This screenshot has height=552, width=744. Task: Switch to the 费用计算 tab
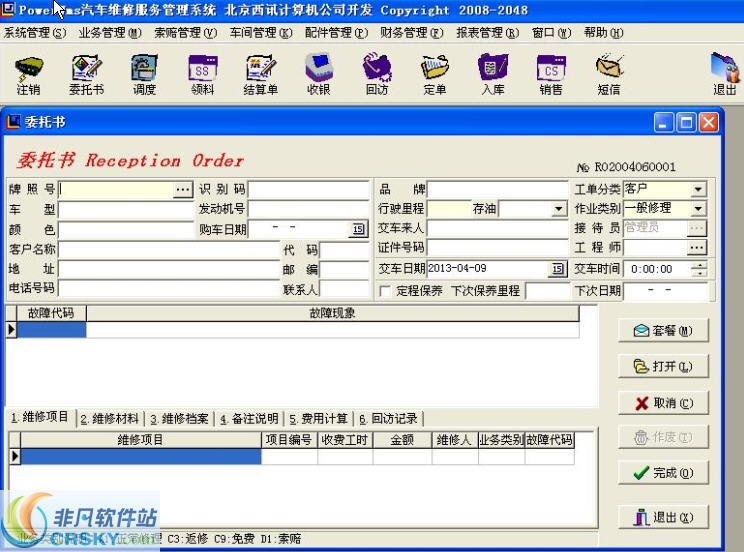[318, 418]
